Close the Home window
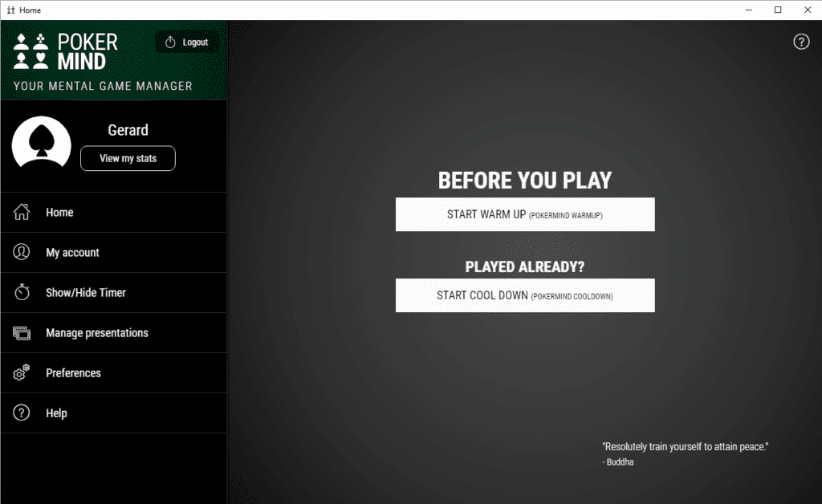Image resolution: width=822 pixels, height=504 pixels. [808, 10]
